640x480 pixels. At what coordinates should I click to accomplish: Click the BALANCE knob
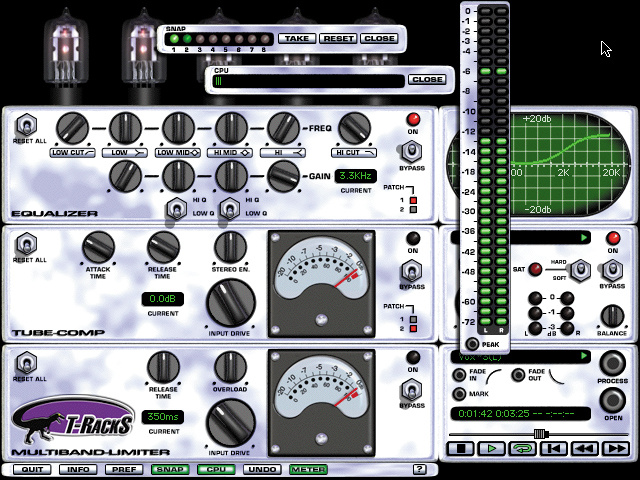pos(612,316)
